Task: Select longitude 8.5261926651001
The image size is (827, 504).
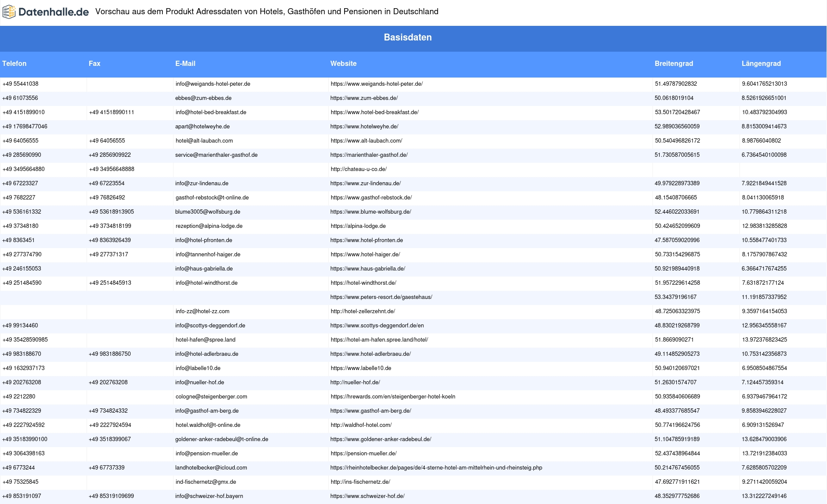Action: tap(764, 98)
